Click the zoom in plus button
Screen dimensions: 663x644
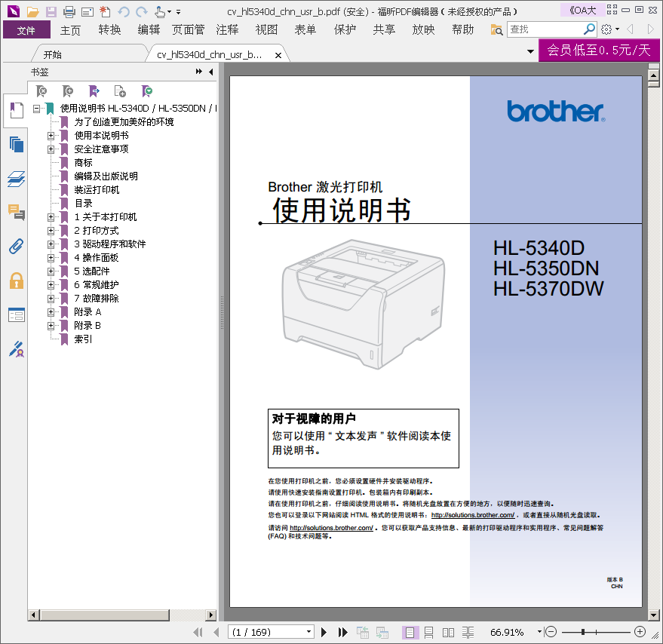coord(640,632)
